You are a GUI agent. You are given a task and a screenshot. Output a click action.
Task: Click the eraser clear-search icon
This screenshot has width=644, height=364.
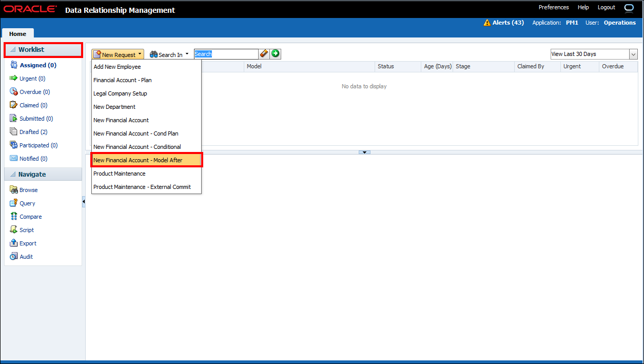(x=264, y=53)
